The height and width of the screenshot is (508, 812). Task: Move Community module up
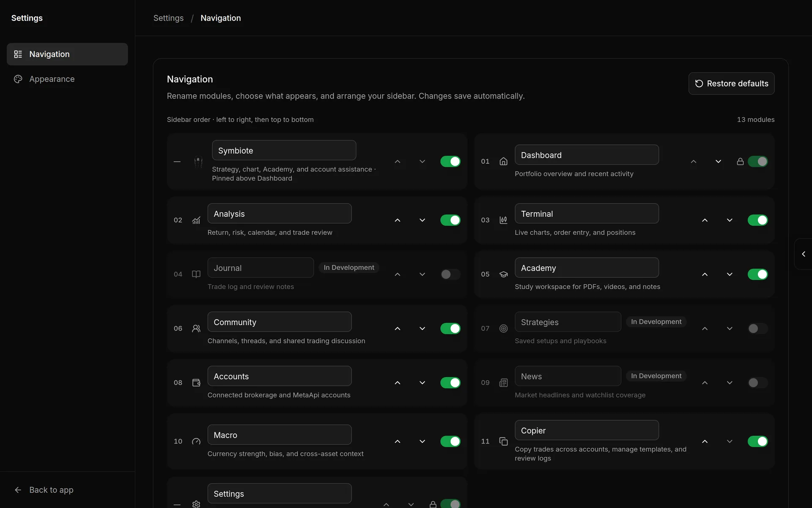398,329
